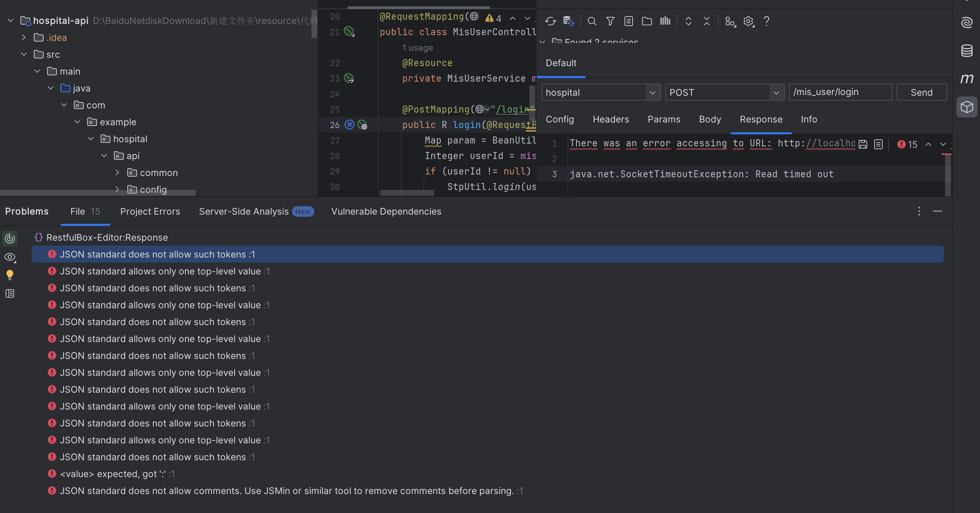
Task: Toggle the preview panel icon in Problems sidebar
Action: point(10,293)
